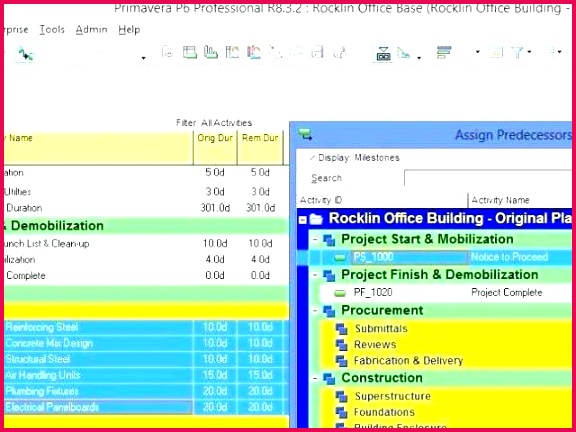
Task: Click the Superstructure WBS icon
Action: pos(341,396)
